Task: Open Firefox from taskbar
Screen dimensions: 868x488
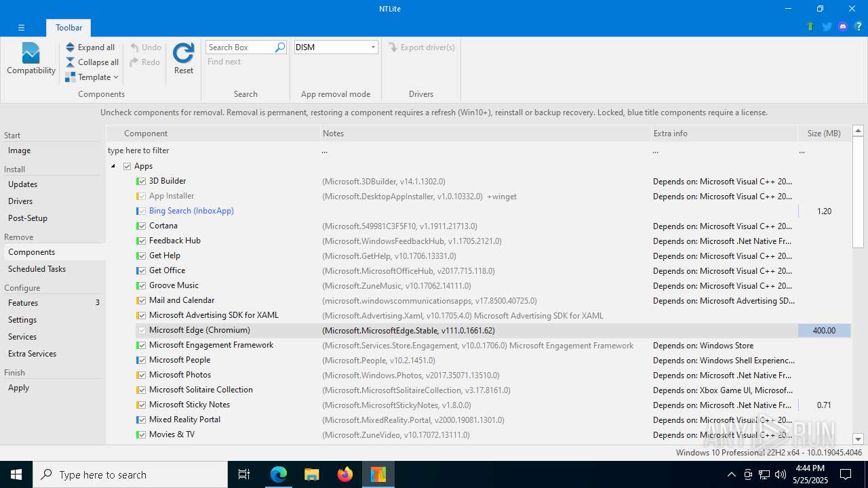Action: tap(345, 474)
